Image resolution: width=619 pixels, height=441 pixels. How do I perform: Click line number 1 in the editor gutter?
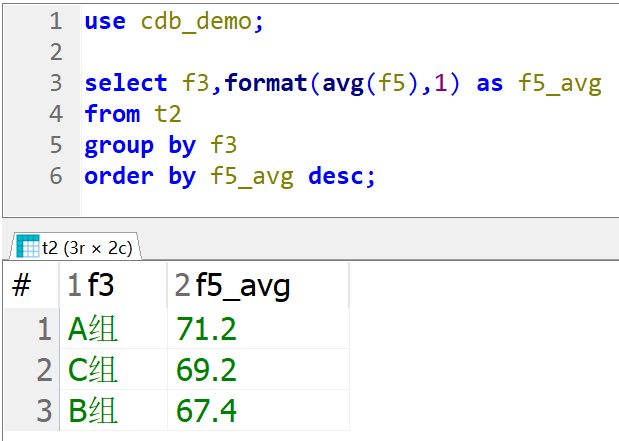[x=54, y=21]
